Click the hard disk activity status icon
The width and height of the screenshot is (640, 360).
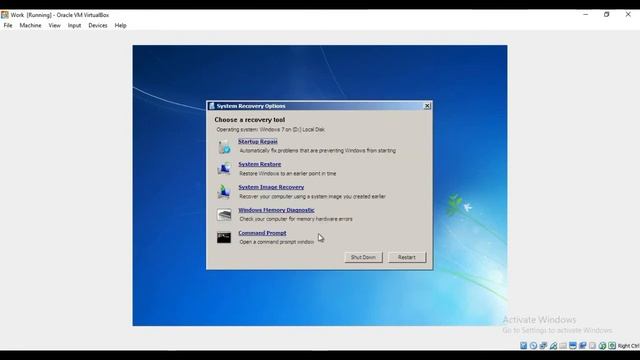(524, 346)
